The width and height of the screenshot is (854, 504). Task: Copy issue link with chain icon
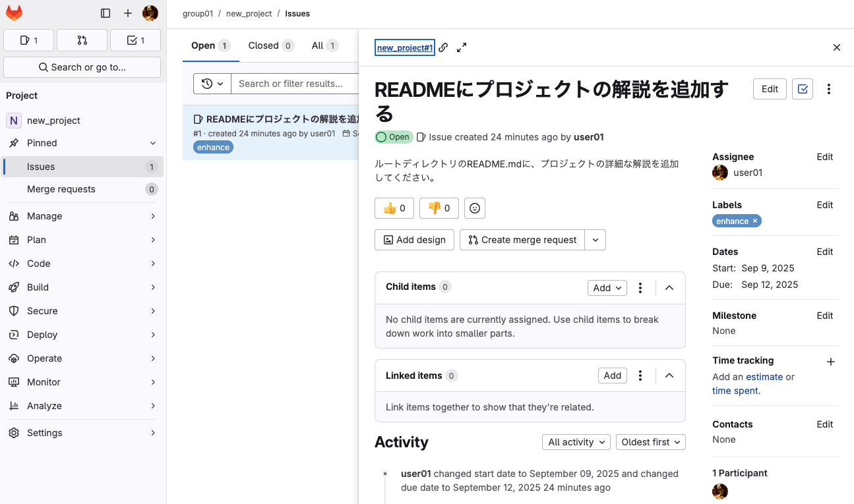point(444,47)
